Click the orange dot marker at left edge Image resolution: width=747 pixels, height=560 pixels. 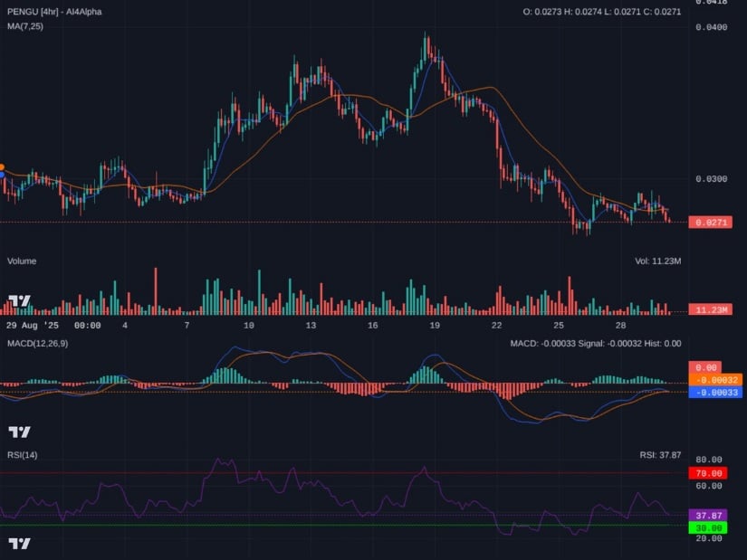point(2,168)
